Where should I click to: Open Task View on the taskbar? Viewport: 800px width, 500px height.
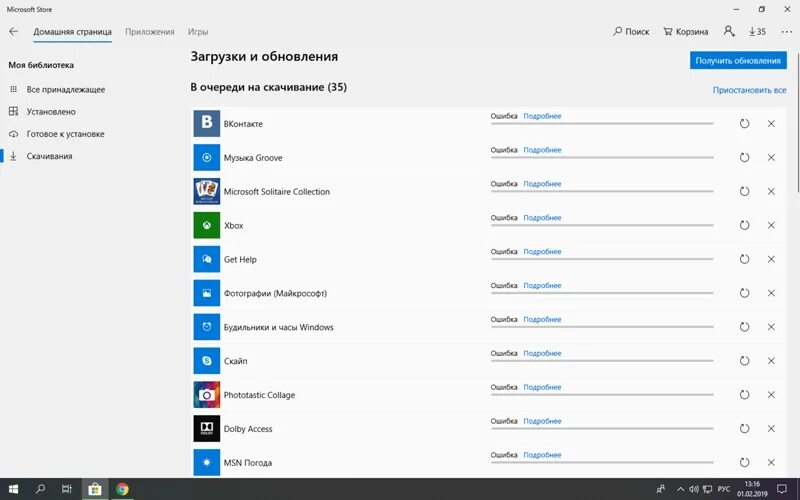tap(67, 489)
